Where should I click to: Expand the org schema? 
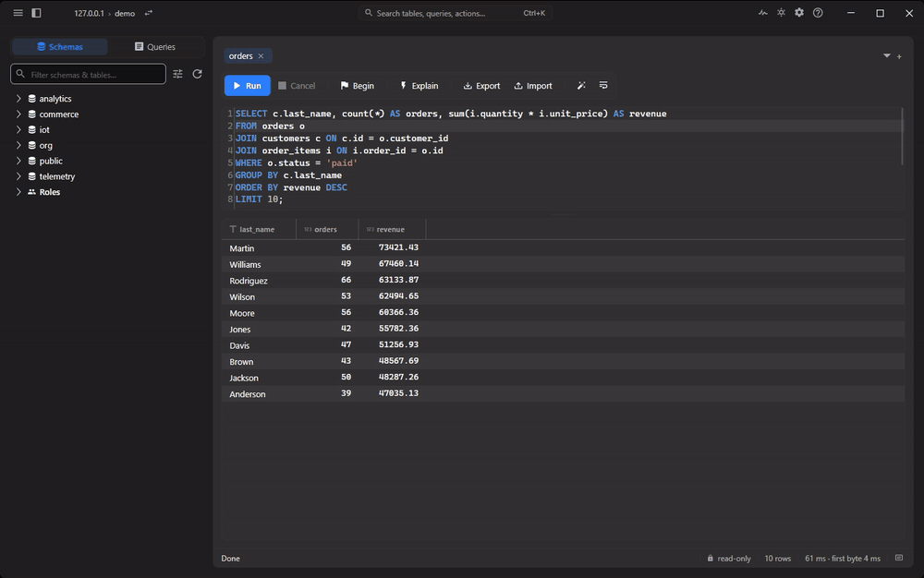[x=18, y=145]
